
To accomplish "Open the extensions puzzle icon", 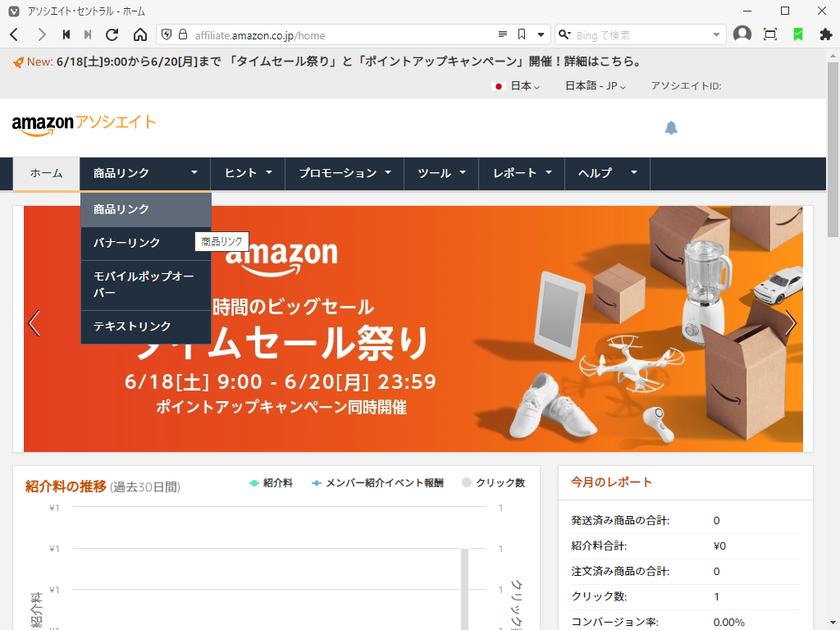I will coord(826,34).
